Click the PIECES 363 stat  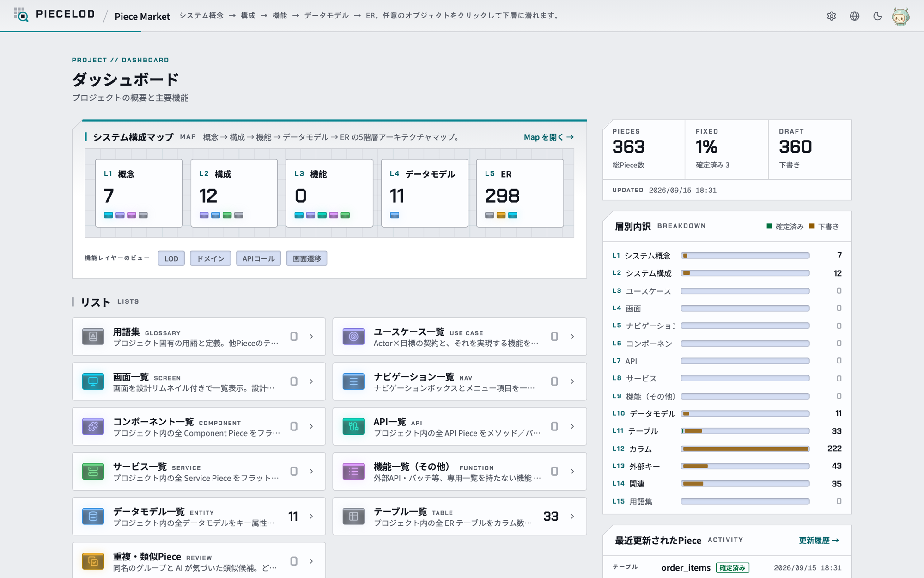(x=644, y=149)
